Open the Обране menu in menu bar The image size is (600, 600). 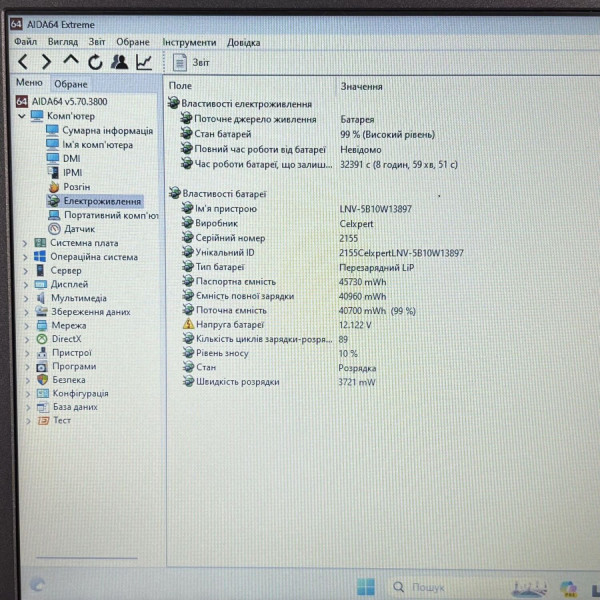click(133, 42)
